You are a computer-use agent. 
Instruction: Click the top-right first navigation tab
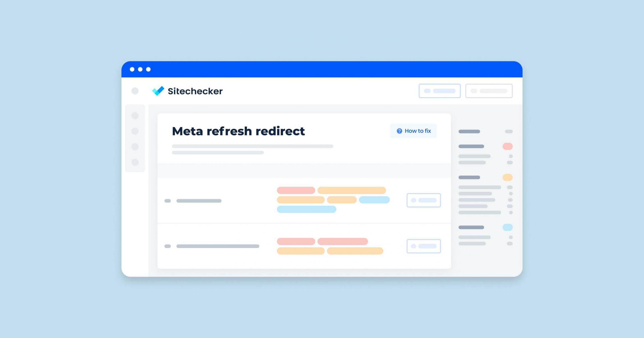[439, 91]
